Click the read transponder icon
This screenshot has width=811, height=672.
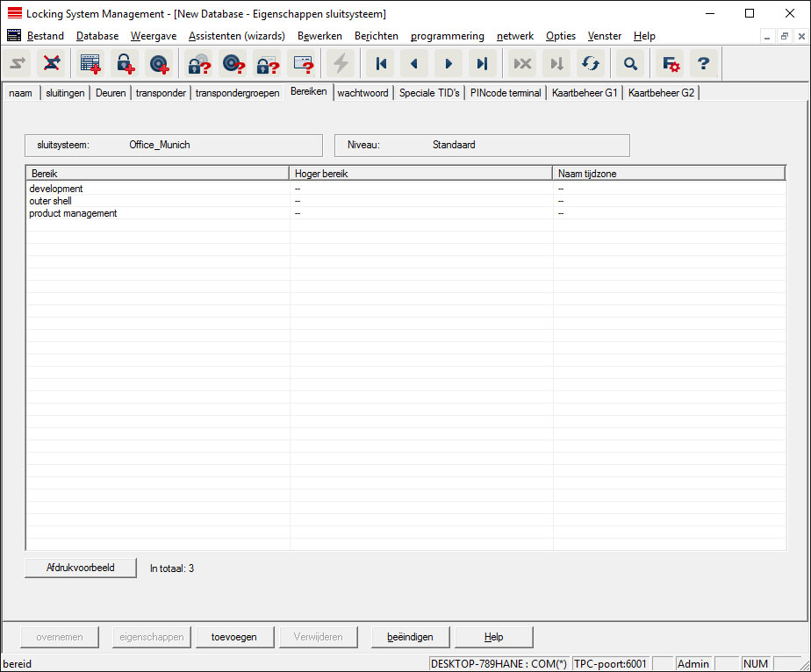click(x=233, y=64)
